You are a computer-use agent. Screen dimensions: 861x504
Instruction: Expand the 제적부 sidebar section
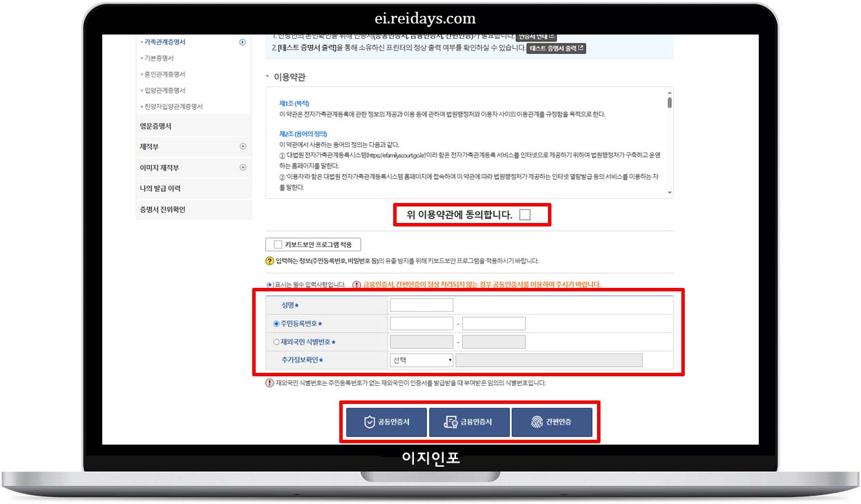(242, 146)
